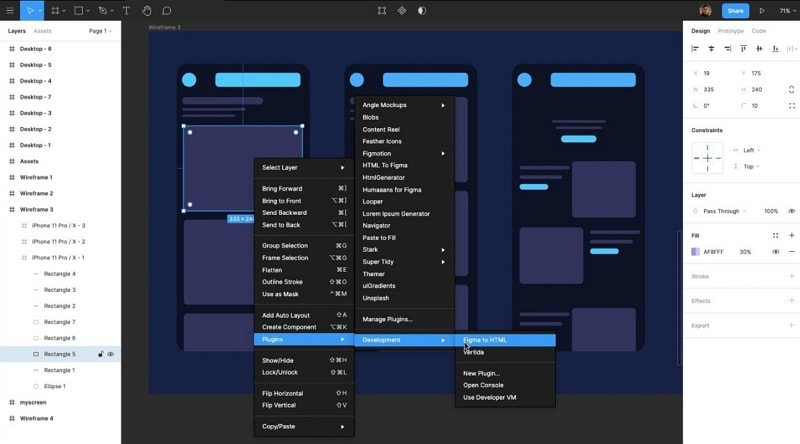
Task: Click the Edit object icon in top toolbar
Action: click(382, 10)
